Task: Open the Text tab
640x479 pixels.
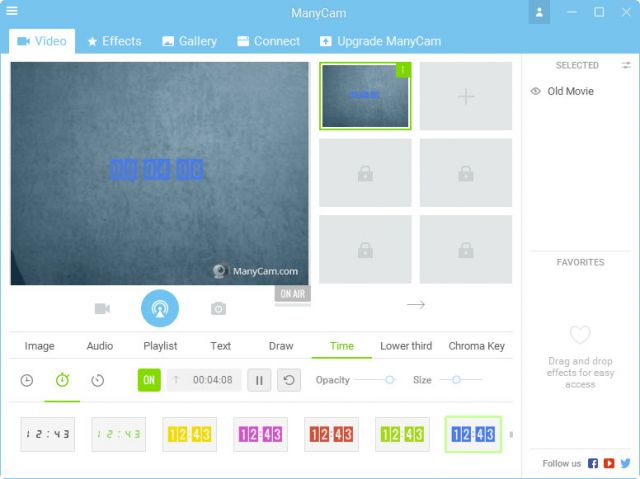Action: 220,346
